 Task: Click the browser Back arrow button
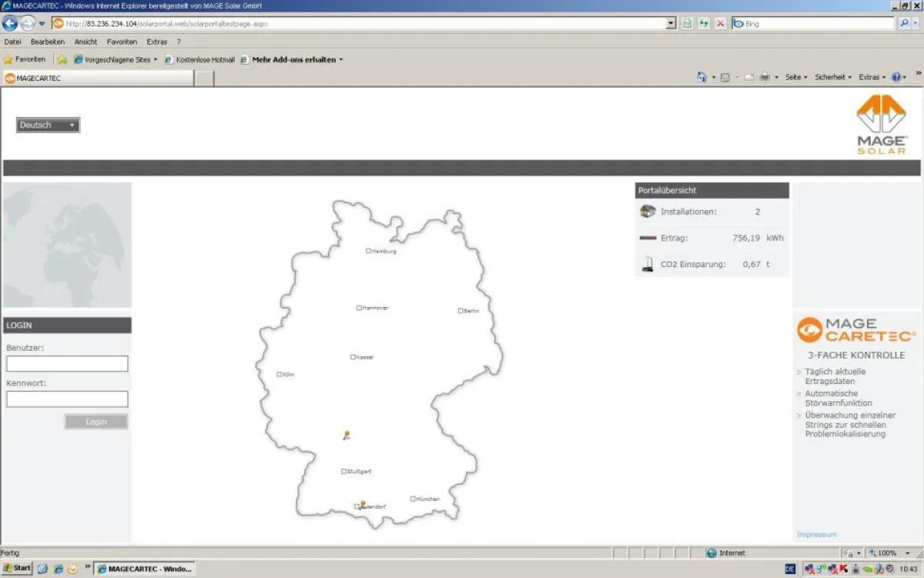point(10,23)
